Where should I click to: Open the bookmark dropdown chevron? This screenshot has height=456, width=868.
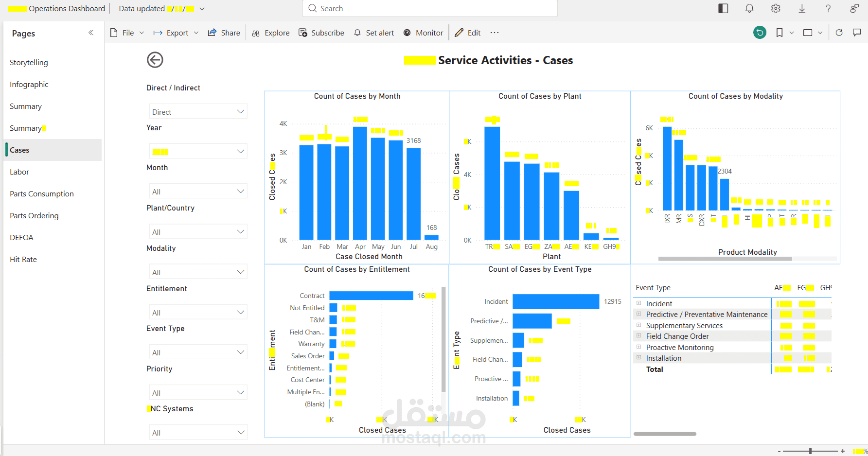pyautogui.click(x=792, y=33)
